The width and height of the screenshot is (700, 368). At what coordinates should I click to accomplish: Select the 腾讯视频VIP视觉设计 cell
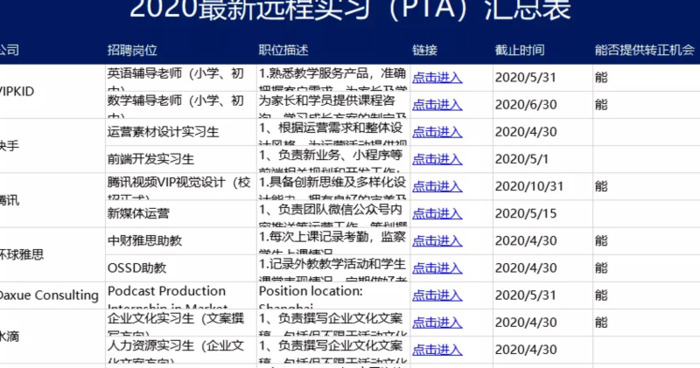point(181,187)
